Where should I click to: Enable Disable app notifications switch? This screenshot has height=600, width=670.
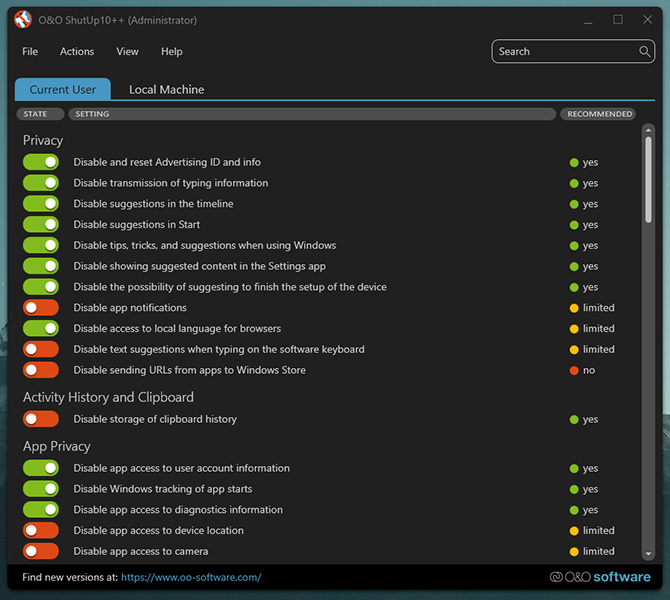pyautogui.click(x=41, y=308)
